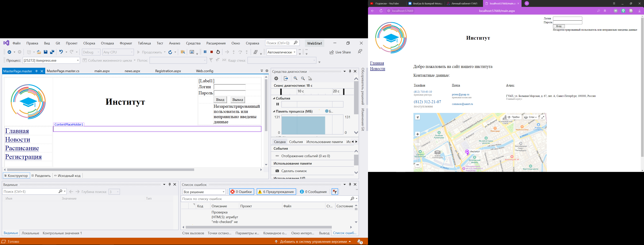Select the ContentPlaceHolder1 region in designer

pos(157,129)
